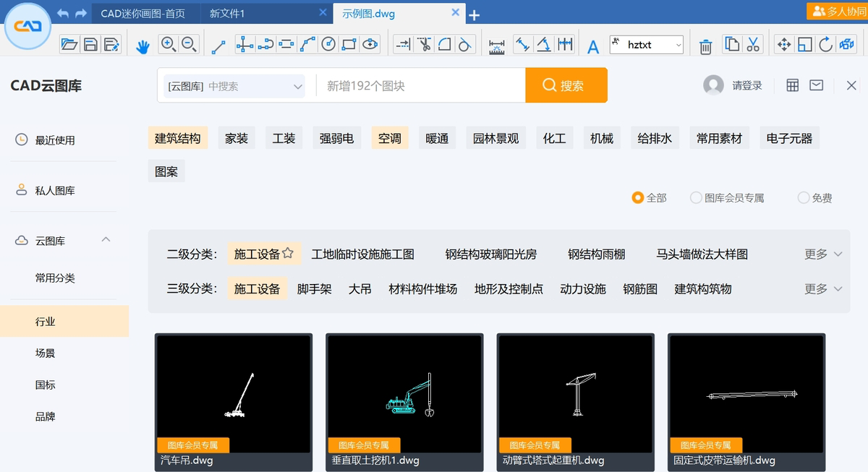This screenshot has height=472, width=868.
Task: Select the Line drawing tool
Action: click(x=218, y=45)
